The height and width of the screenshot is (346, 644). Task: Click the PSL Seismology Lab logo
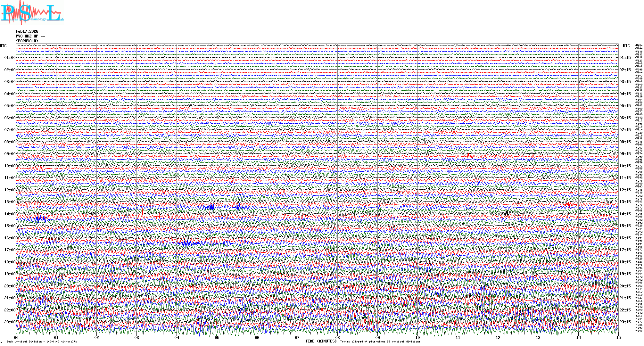coord(31,13)
